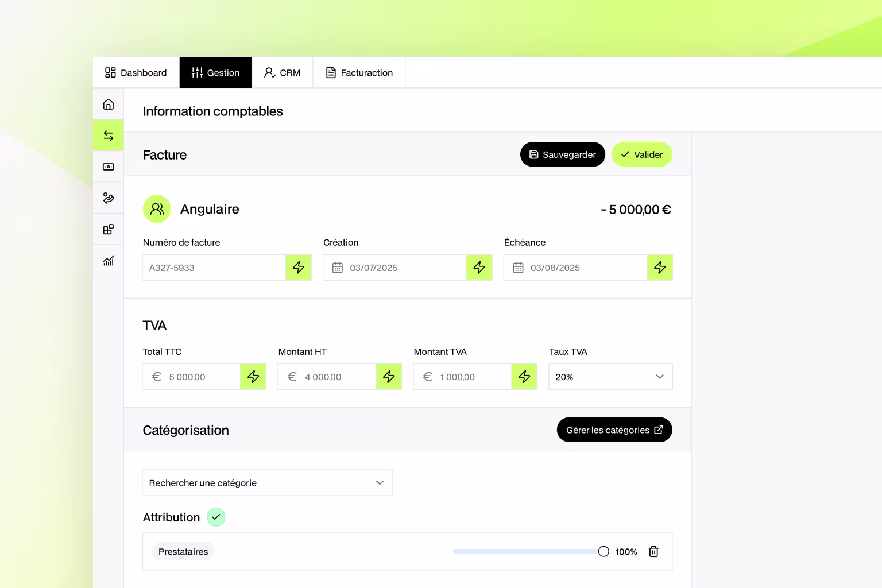882x588 pixels.
Task: Open the CRM tab
Action: coord(283,72)
